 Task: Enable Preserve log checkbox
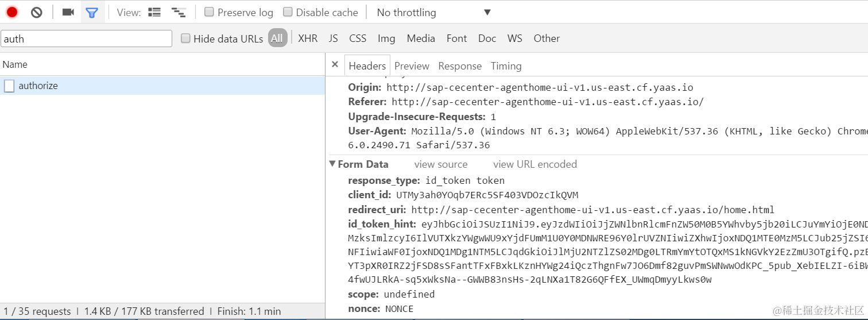pos(210,12)
